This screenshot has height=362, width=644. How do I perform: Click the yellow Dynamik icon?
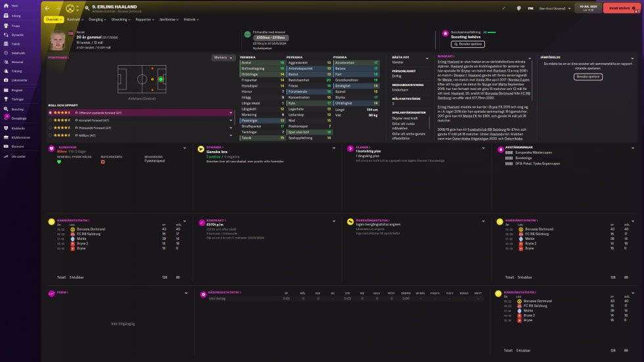[201, 149]
